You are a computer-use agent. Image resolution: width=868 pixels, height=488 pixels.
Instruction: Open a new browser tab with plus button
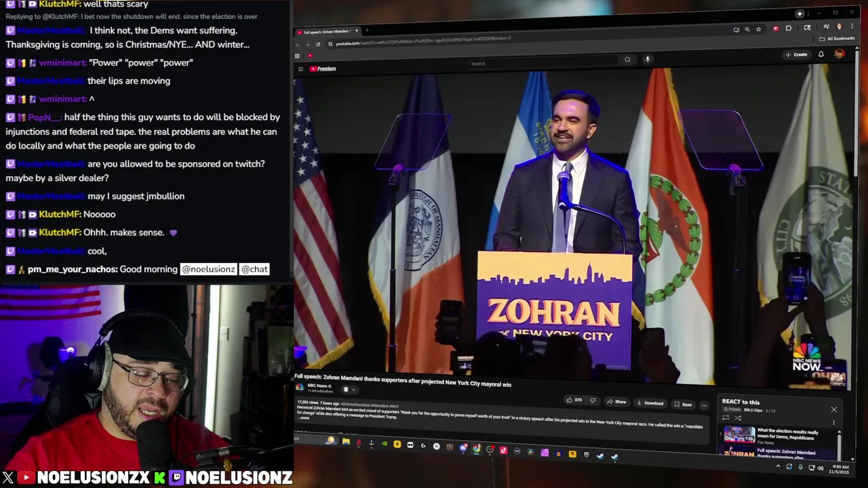click(367, 30)
